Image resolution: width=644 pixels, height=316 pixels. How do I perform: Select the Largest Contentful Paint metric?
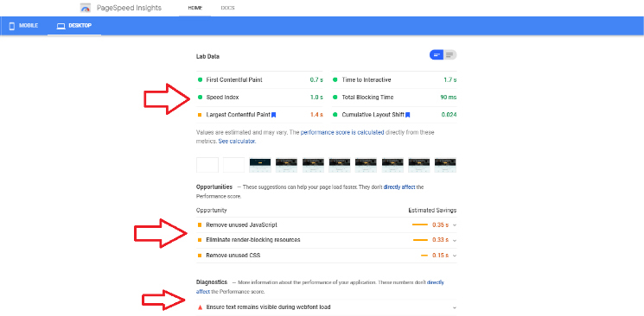259,115
